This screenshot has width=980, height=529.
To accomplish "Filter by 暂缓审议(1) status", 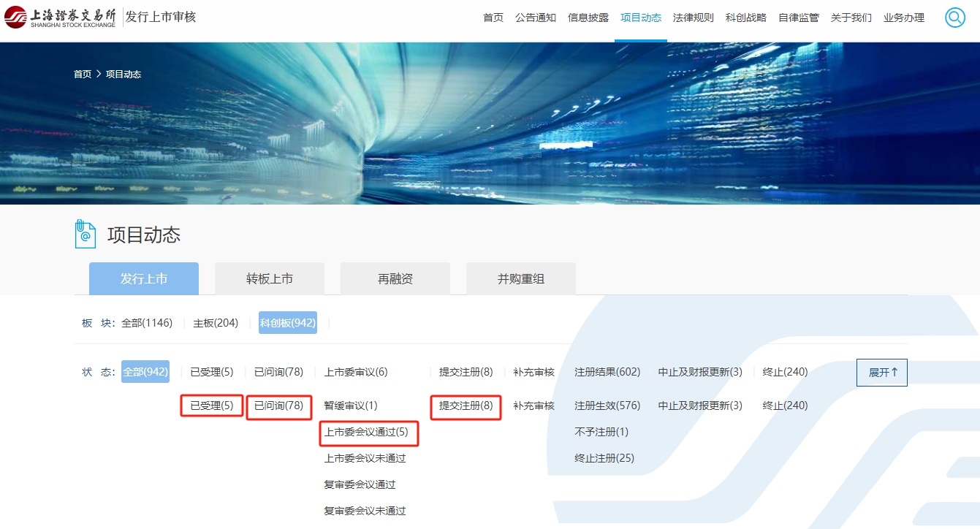I will pyautogui.click(x=351, y=406).
